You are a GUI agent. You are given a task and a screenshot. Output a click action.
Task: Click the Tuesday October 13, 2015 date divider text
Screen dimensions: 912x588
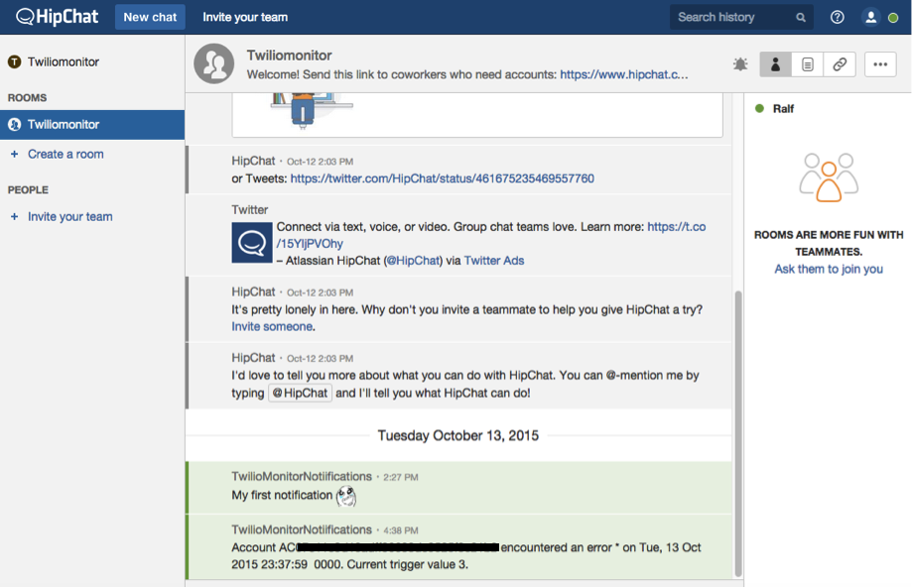click(458, 435)
